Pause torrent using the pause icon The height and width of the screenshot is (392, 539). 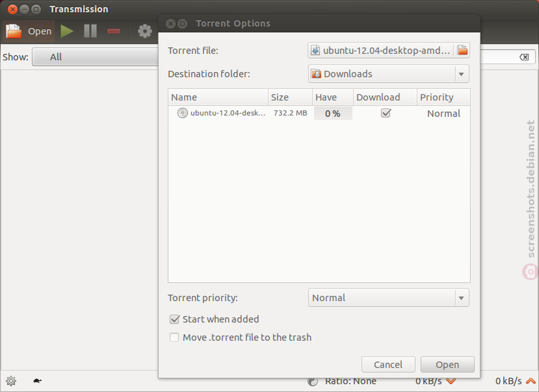(x=90, y=31)
